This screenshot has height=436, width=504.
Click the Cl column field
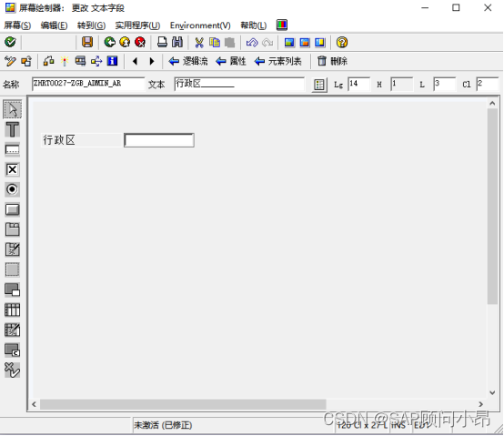pos(488,84)
